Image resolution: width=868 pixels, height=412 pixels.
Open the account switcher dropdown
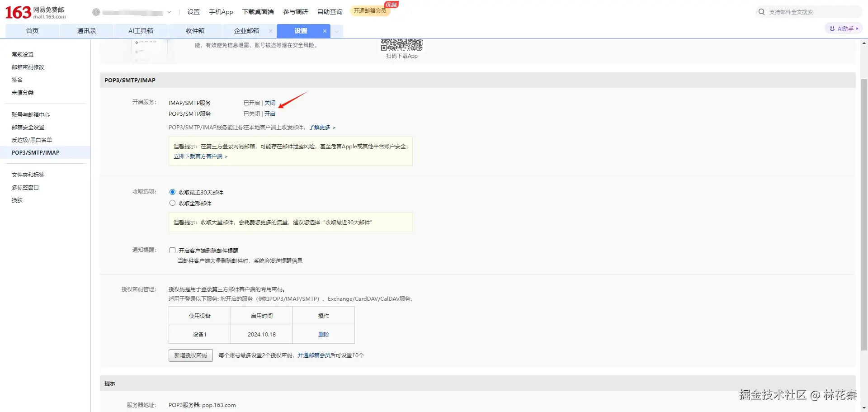point(169,12)
